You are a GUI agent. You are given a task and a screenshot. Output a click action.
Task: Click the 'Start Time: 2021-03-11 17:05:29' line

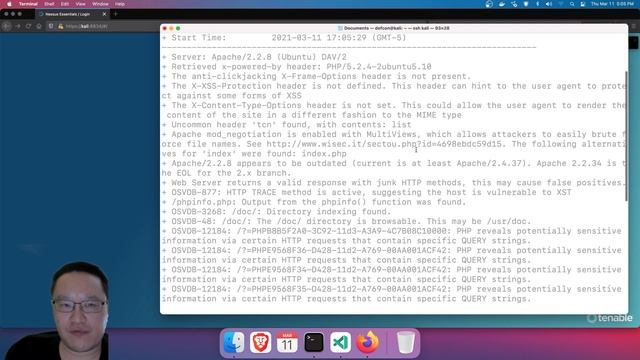[x=284, y=38]
